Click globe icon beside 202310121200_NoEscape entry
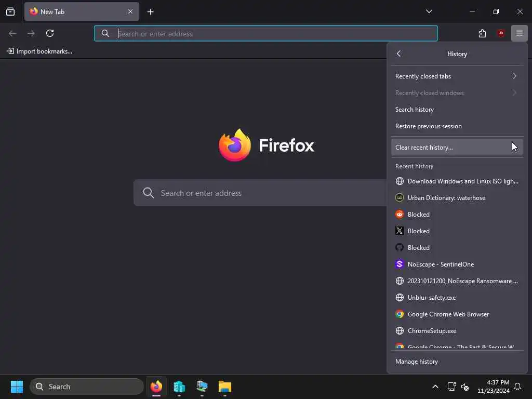 tap(400, 281)
